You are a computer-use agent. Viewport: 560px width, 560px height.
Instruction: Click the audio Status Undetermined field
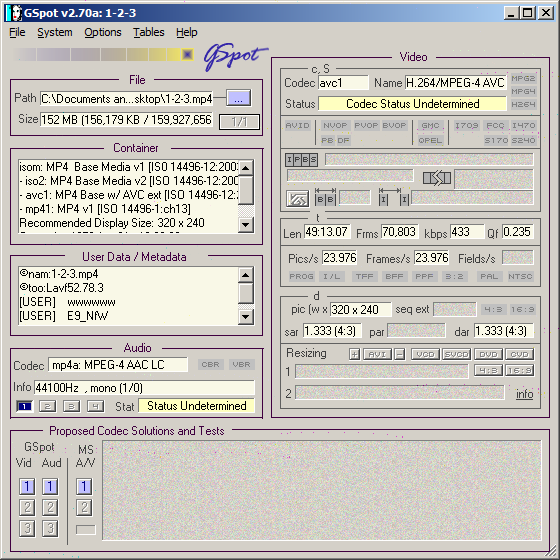(196, 406)
